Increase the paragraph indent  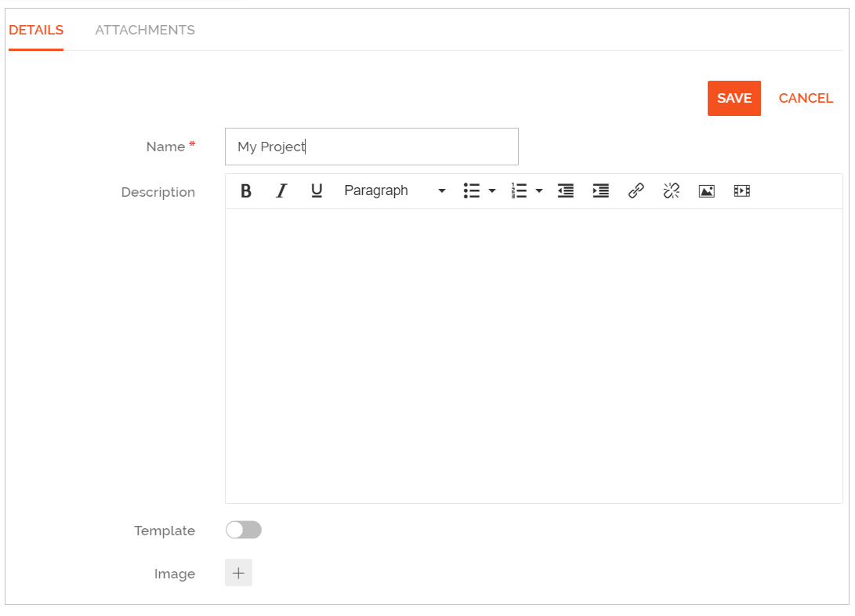click(600, 190)
